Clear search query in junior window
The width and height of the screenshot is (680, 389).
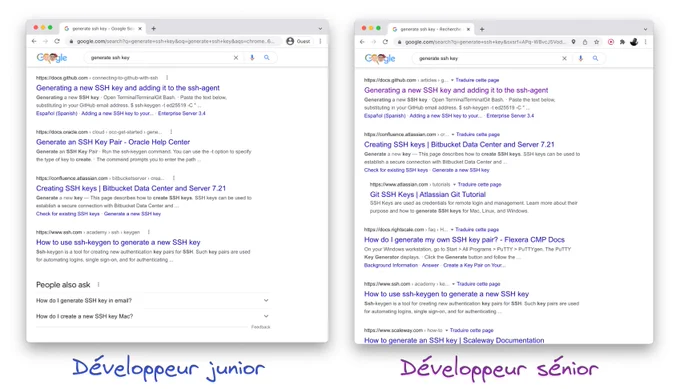pos(236,57)
